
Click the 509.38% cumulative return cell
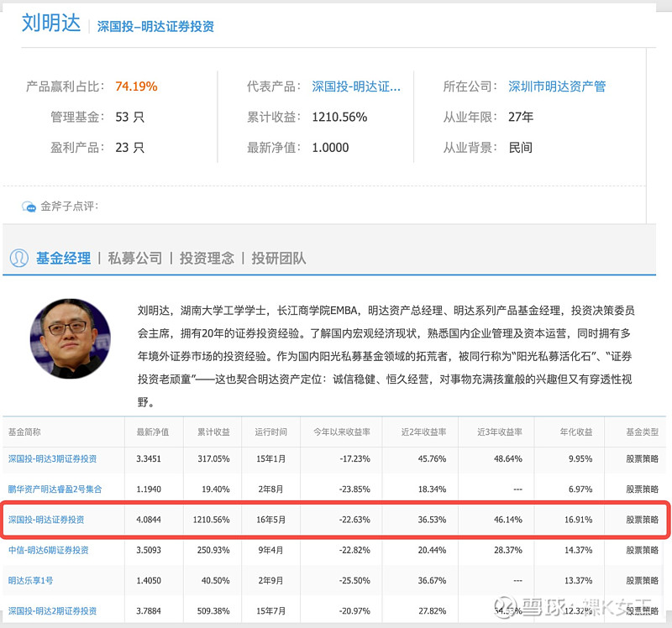pyautogui.click(x=213, y=611)
